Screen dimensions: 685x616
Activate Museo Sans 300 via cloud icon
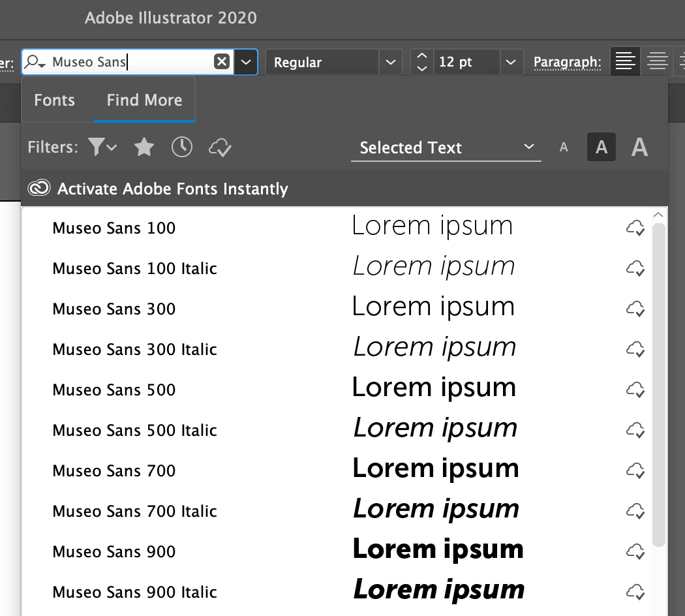[x=635, y=309]
